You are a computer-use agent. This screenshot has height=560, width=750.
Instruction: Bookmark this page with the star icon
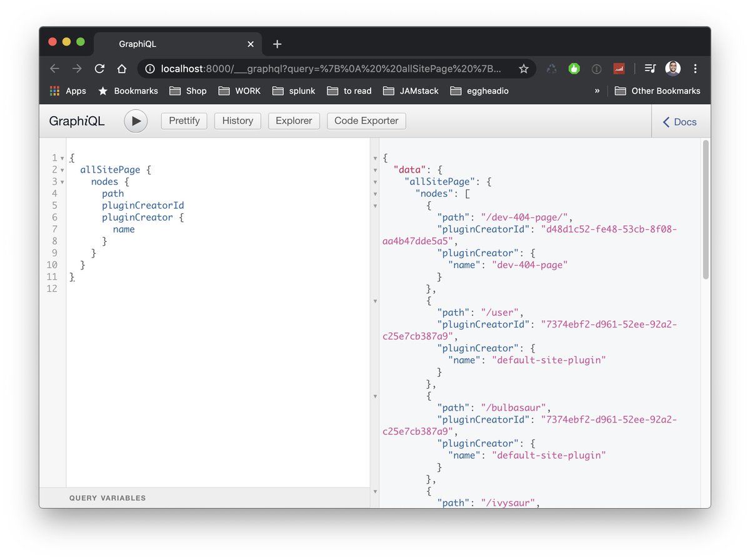524,69
